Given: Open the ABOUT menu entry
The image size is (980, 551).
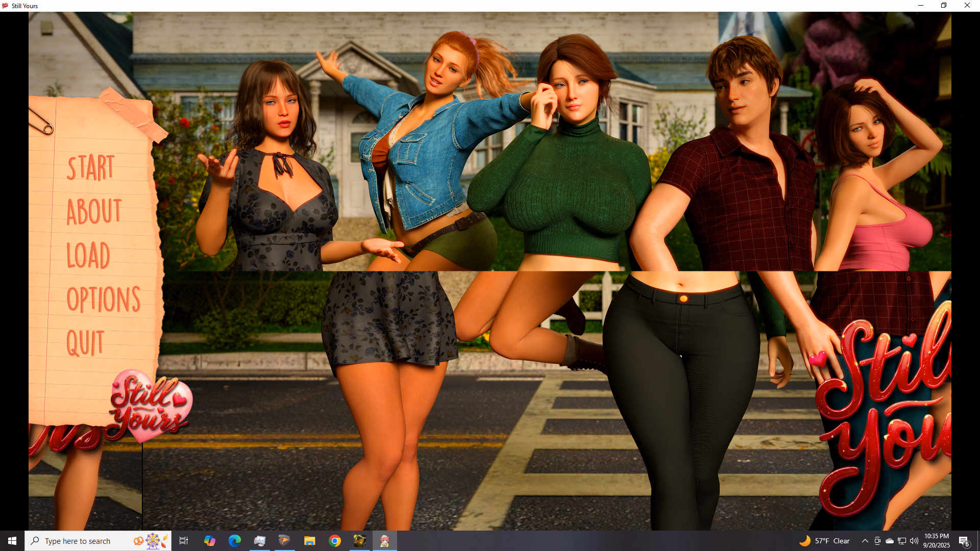Looking at the screenshot, I should coord(94,212).
